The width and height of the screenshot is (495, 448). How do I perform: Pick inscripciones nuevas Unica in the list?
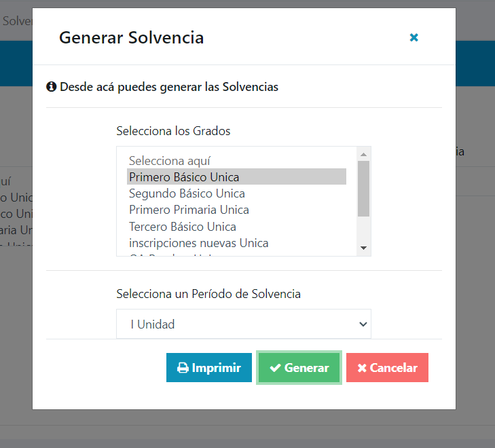(x=236, y=243)
